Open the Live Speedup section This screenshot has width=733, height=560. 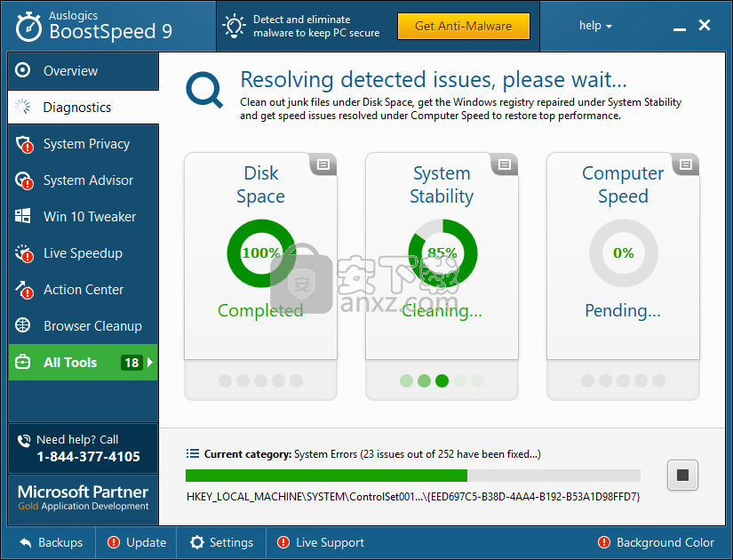(x=84, y=253)
